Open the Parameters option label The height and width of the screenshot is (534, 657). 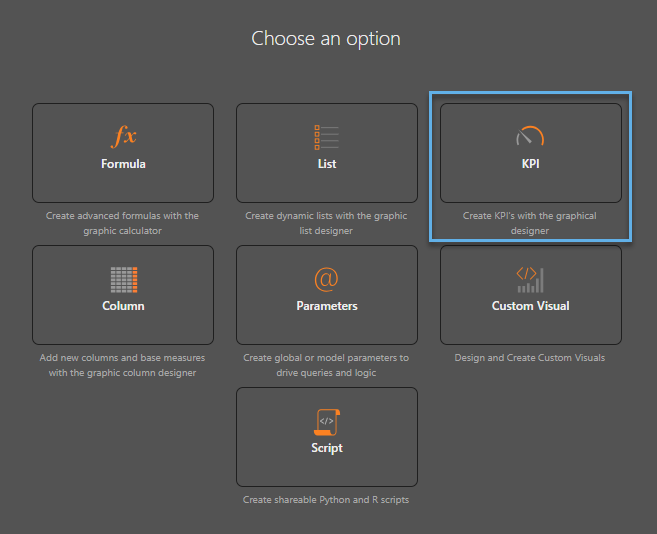click(327, 306)
